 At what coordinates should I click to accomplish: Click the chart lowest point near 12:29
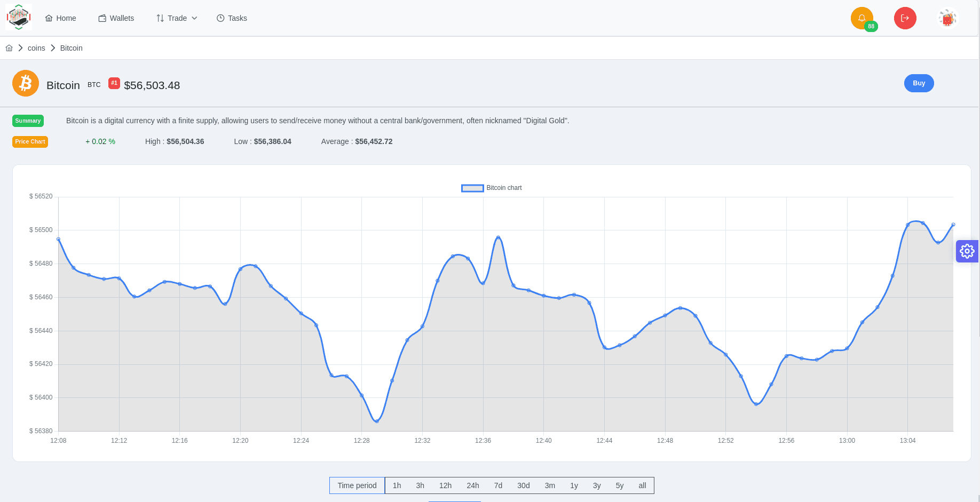(377, 421)
